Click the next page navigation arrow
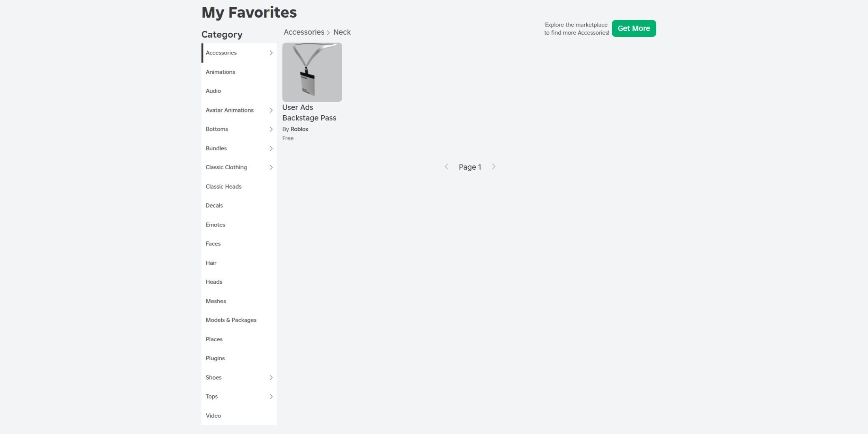This screenshot has height=434, width=868. pos(493,166)
